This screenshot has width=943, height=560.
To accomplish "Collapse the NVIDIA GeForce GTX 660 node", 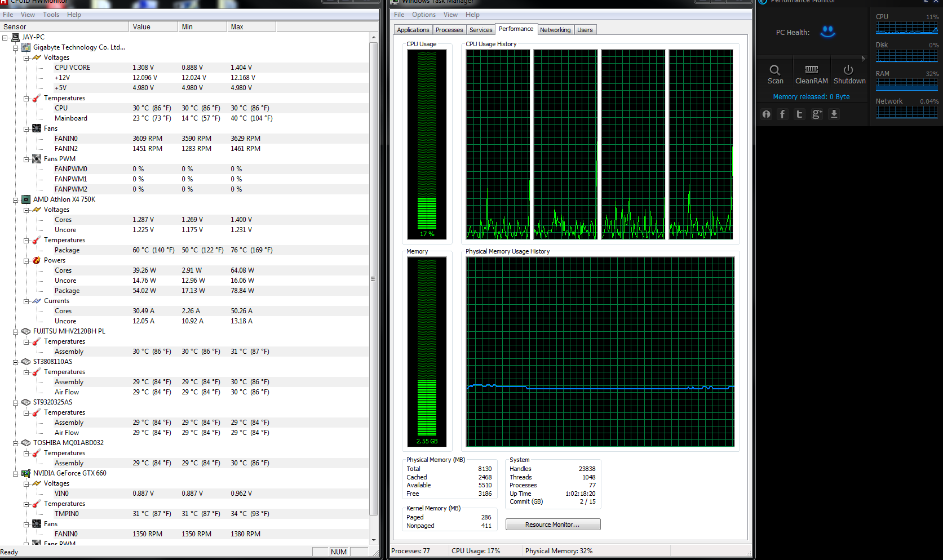I will click(x=16, y=474).
